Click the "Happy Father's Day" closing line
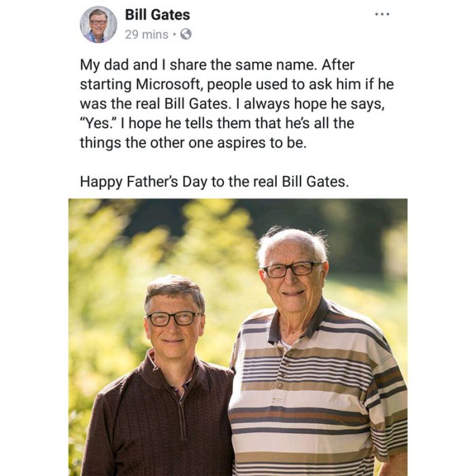Viewport: 476px width, 476px height. (x=214, y=182)
